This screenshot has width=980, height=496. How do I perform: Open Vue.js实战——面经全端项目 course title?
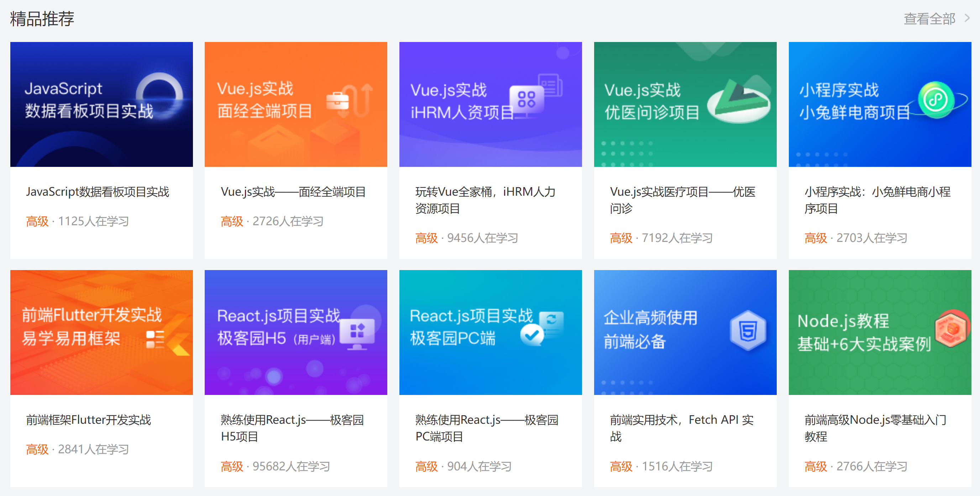pyautogui.click(x=293, y=192)
